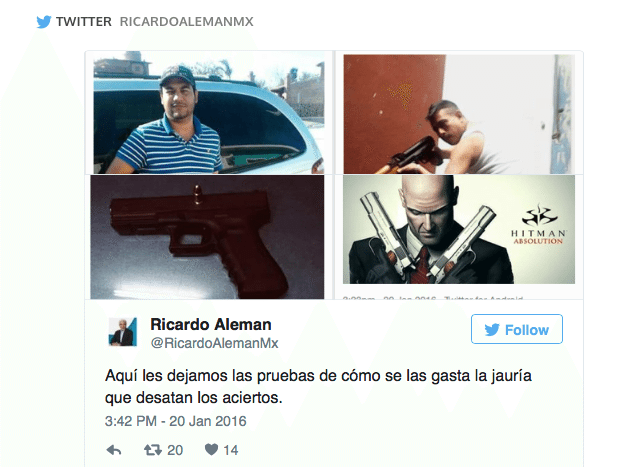The width and height of the screenshot is (626, 467).
Task: Click the Twitter bird logo in the header
Action: click(44, 22)
